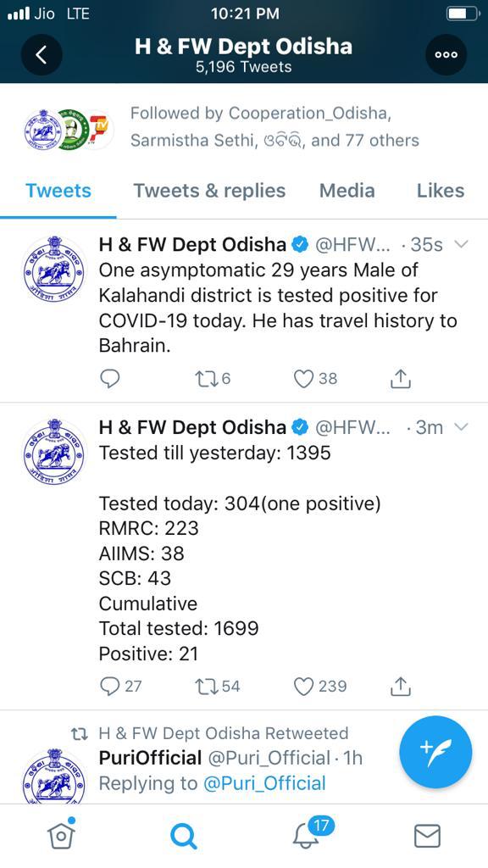
Task: Like the Kalahandi tweet with 38 likes
Action: coord(315,379)
